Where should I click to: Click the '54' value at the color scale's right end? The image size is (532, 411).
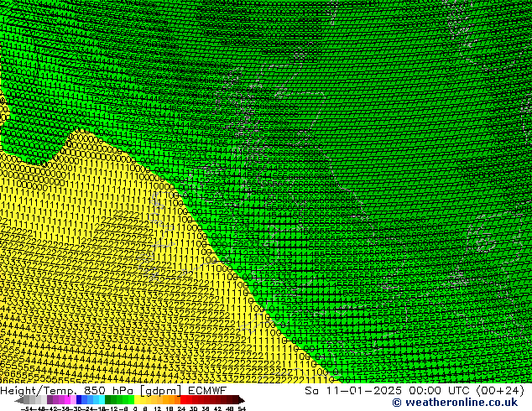pyautogui.click(x=242, y=409)
